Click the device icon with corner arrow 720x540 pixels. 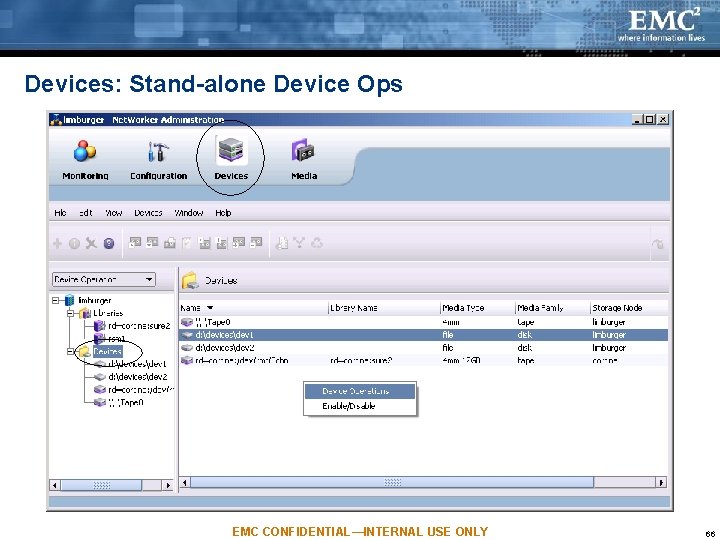point(135,242)
